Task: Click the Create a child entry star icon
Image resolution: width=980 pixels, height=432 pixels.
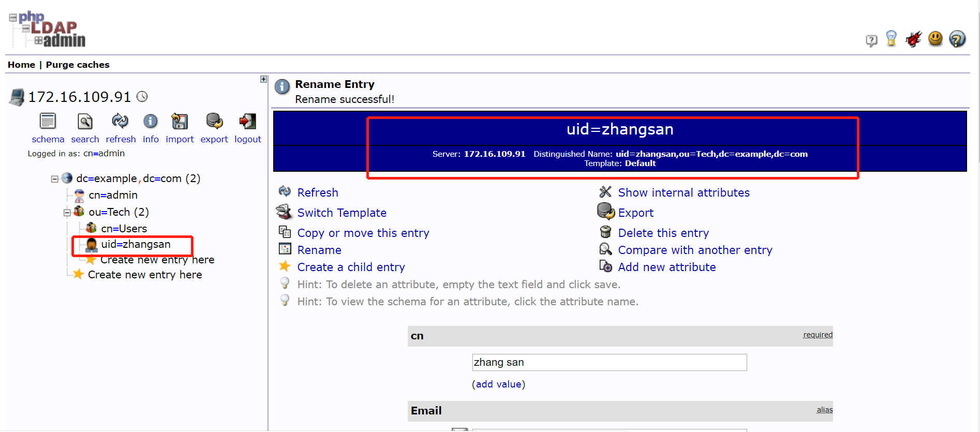Action: tap(285, 266)
